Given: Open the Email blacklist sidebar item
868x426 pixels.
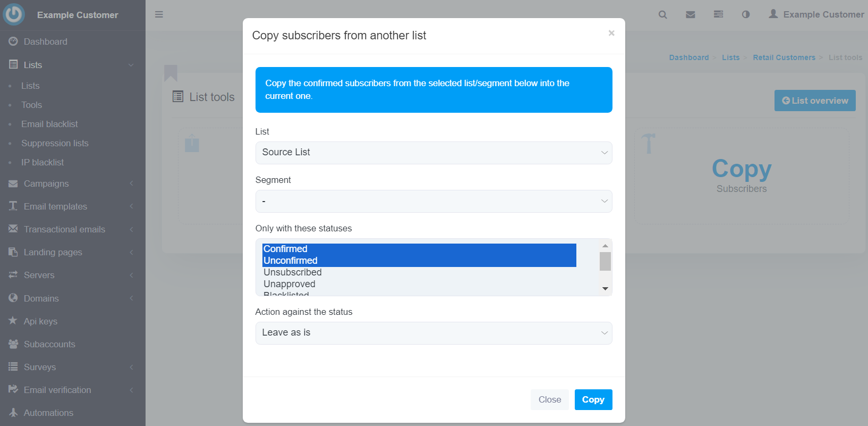Looking at the screenshot, I should point(49,124).
